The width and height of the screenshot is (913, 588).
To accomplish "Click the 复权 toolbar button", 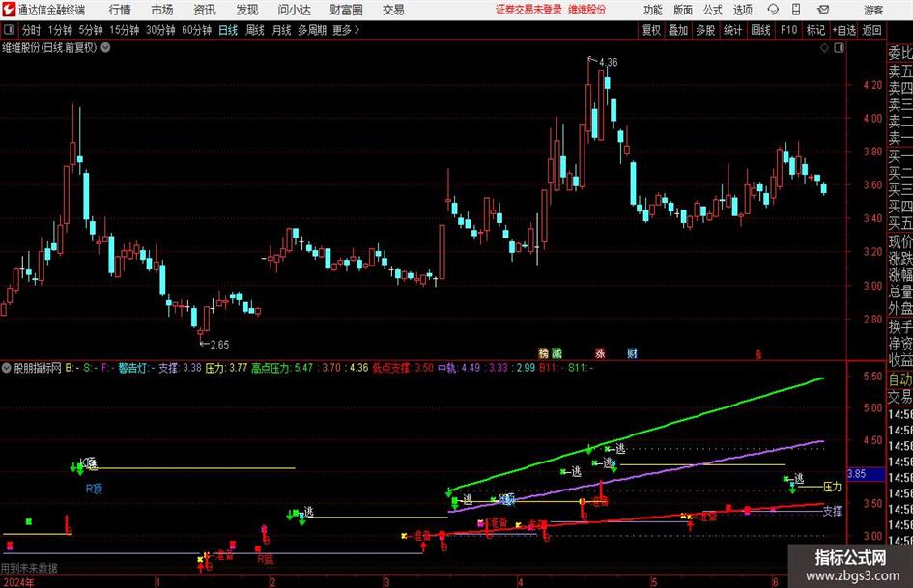I will click(651, 30).
